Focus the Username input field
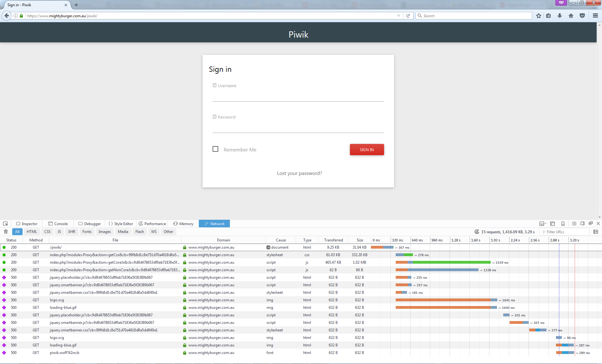This screenshot has height=364, width=602. tap(298, 95)
